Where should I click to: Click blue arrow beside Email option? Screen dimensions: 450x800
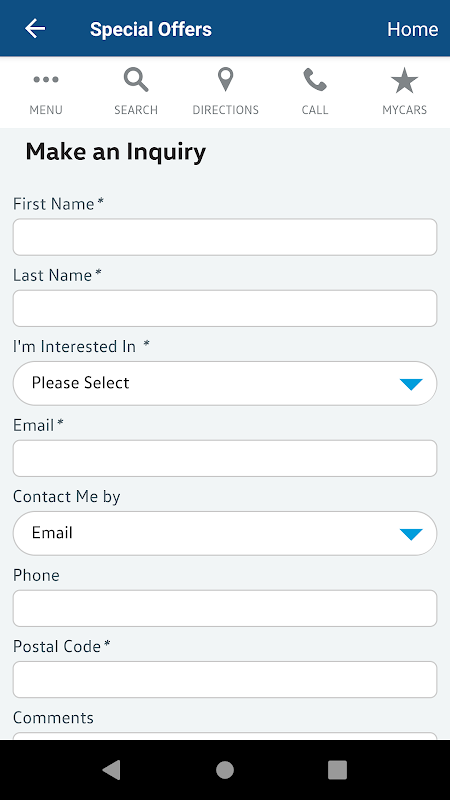coord(411,534)
